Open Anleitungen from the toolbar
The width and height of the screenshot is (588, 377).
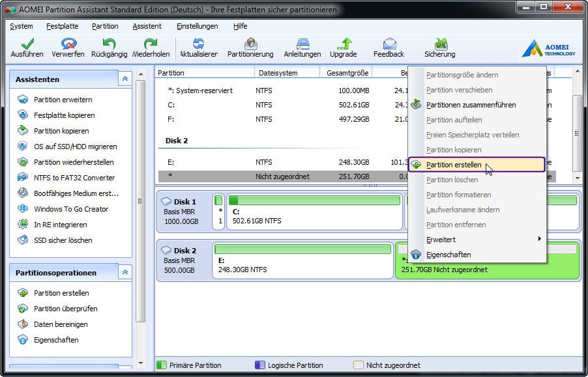[302, 48]
